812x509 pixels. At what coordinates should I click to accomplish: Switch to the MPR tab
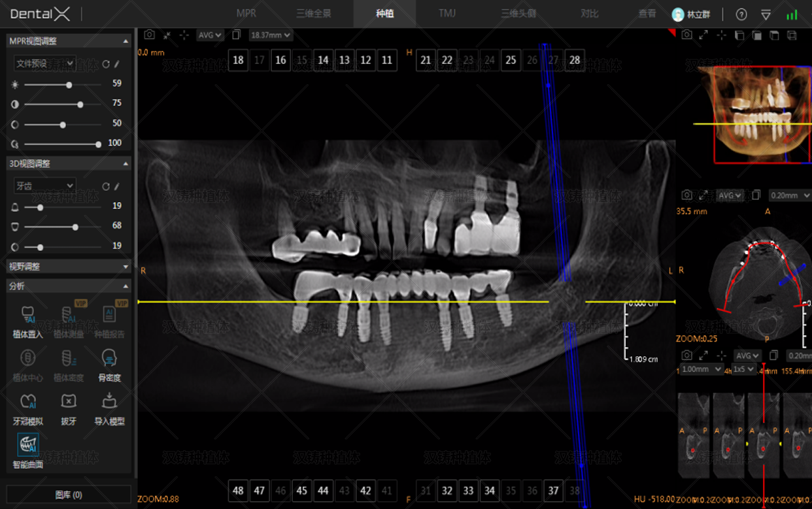click(246, 14)
